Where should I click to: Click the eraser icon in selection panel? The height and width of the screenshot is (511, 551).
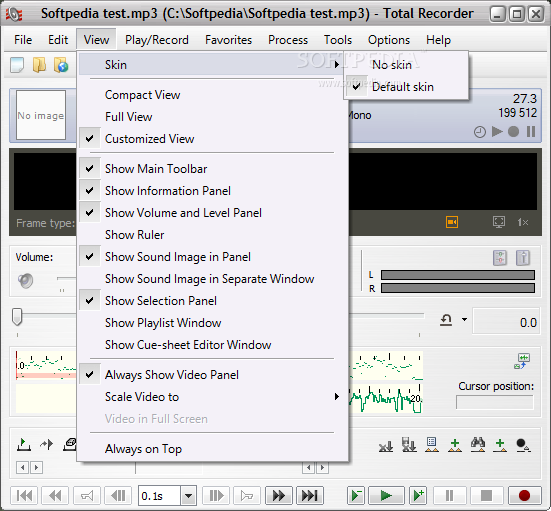(70, 445)
